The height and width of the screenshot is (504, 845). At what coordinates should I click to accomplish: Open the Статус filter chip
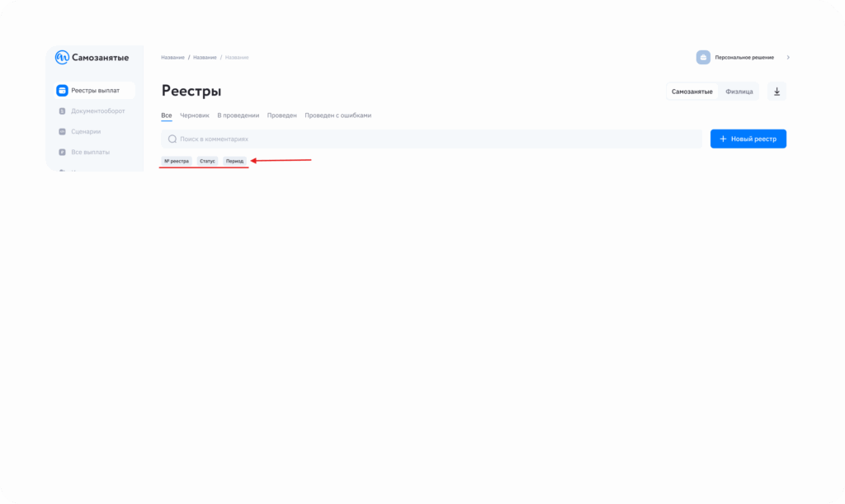(x=207, y=161)
